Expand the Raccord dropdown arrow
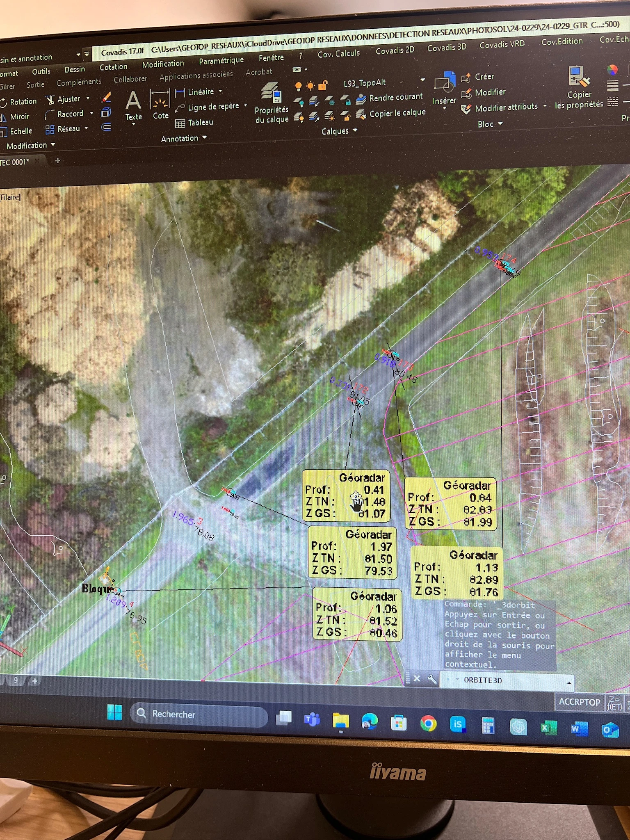This screenshot has width=630, height=840. 91,113
